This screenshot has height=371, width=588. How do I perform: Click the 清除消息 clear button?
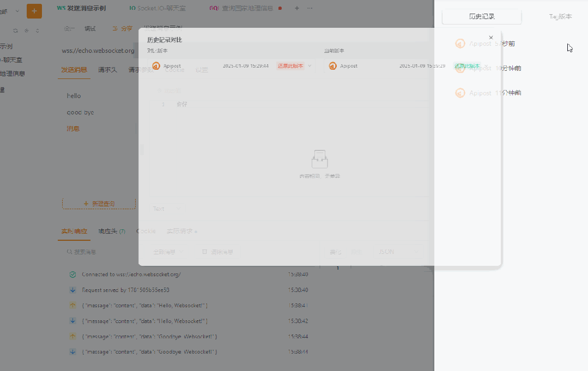coord(218,252)
